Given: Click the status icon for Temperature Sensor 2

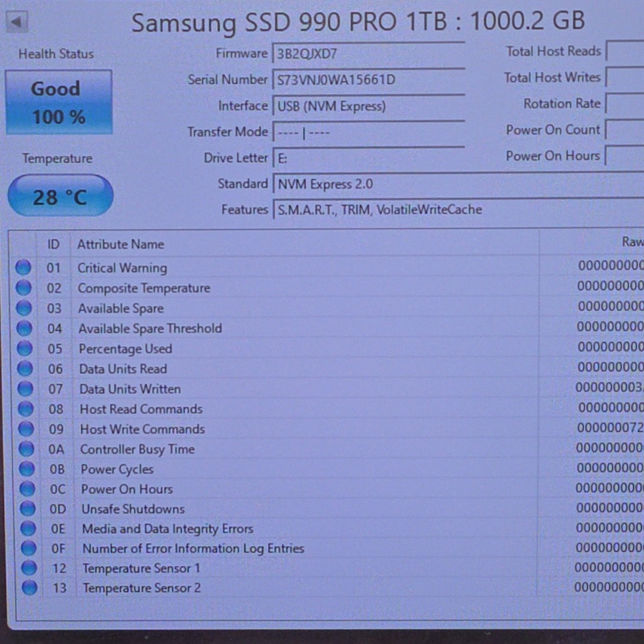Looking at the screenshot, I should (29, 588).
